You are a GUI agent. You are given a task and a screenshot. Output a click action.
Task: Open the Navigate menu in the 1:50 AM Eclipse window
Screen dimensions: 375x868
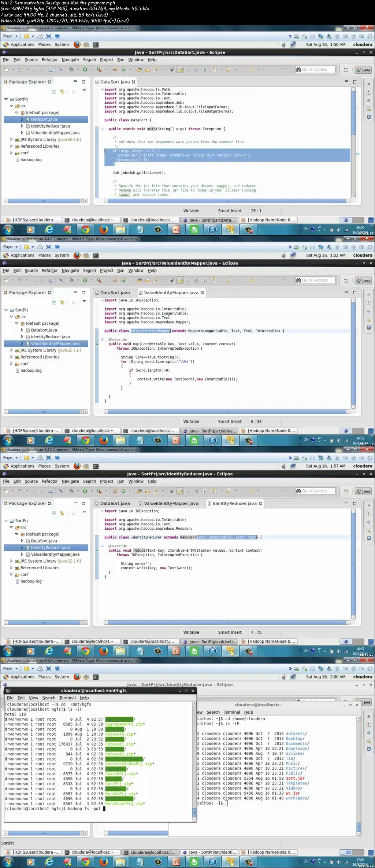click(x=70, y=60)
